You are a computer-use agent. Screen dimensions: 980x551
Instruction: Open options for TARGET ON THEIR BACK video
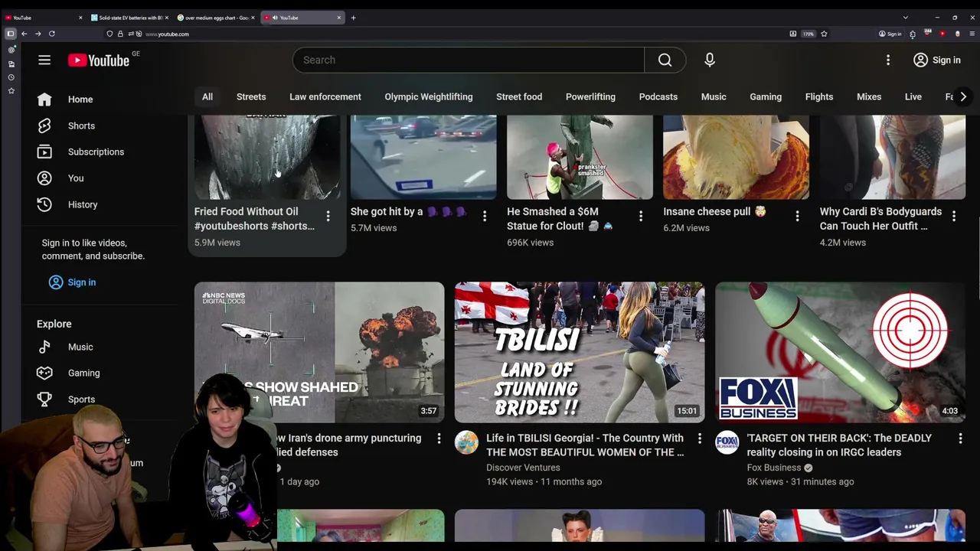click(x=960, y=439)
